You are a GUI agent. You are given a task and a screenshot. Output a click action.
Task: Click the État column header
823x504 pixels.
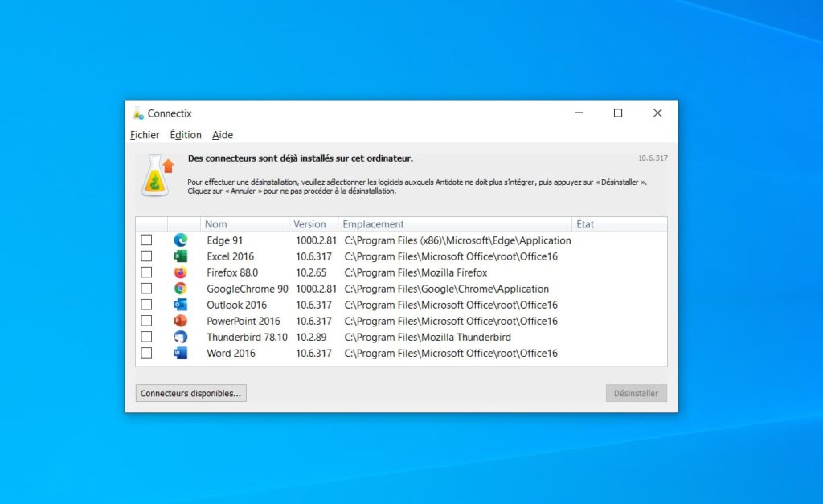(x=620, y=224)
